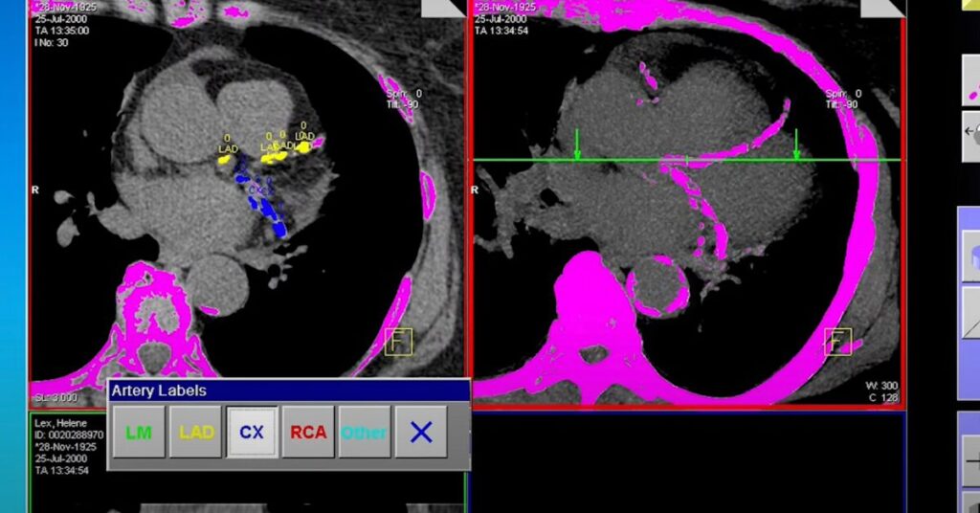Click the yellow F marker in right scan
This screenshot has height=513, width=980.
[838, 342]
